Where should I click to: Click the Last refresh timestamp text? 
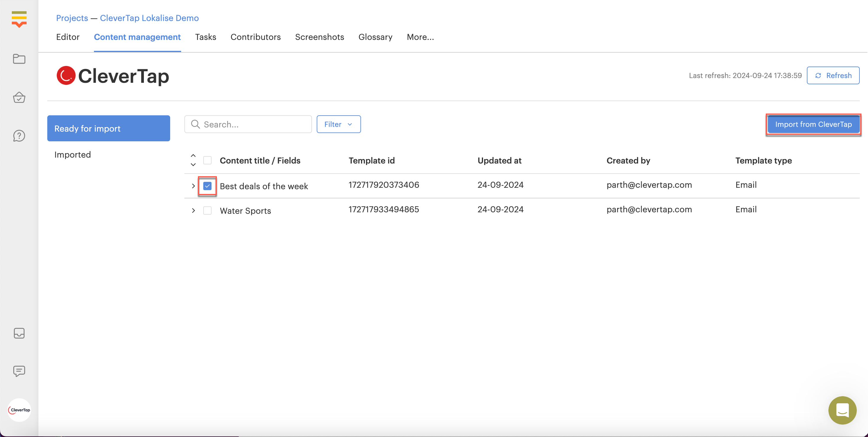[x=745, y=75]
